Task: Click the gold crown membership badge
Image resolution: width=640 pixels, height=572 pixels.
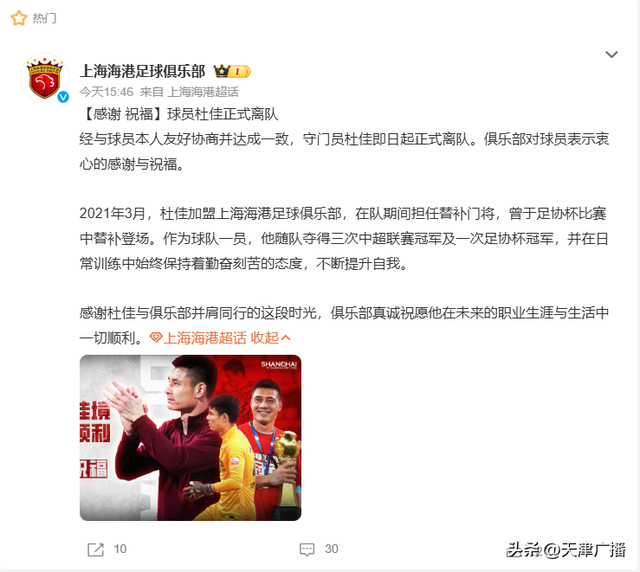Action: coord(232,71)
